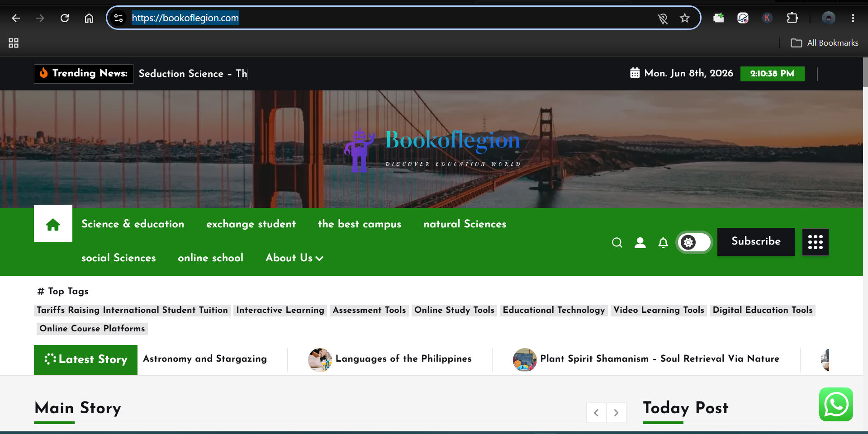The width and height of the screenshot is (868, 434).
Task: Open Astronomy and Stargazing story
Action: [x=205, y=359]
